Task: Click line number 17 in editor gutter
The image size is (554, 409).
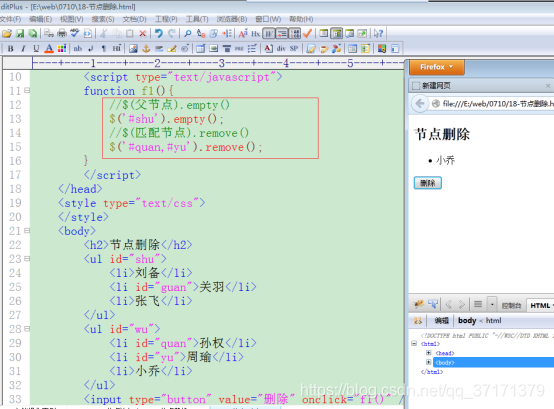Action: pos(15,175)
